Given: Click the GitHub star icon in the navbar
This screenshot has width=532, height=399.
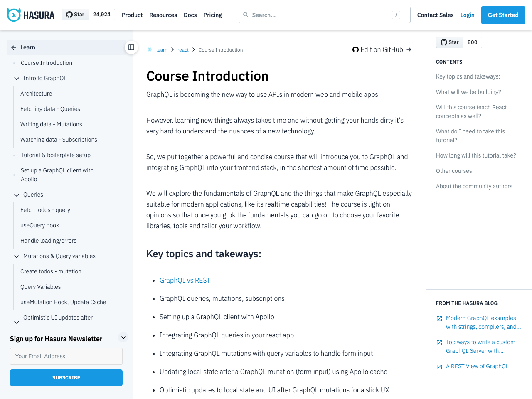Looking at the screenshot, I should coord(70,14).
